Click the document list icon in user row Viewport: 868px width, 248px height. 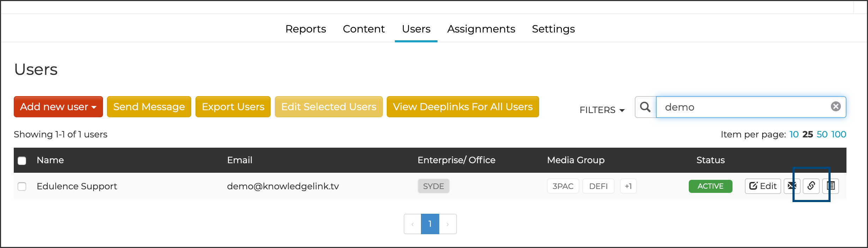831,186
